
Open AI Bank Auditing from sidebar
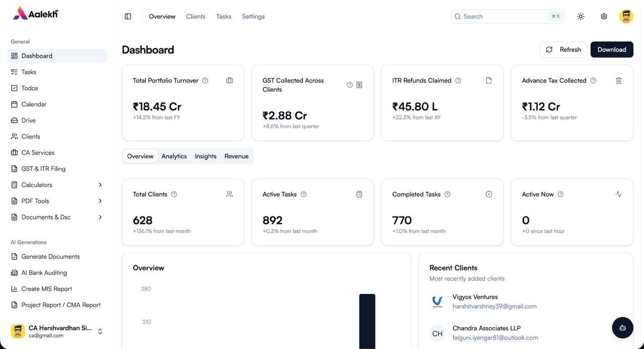44,272
